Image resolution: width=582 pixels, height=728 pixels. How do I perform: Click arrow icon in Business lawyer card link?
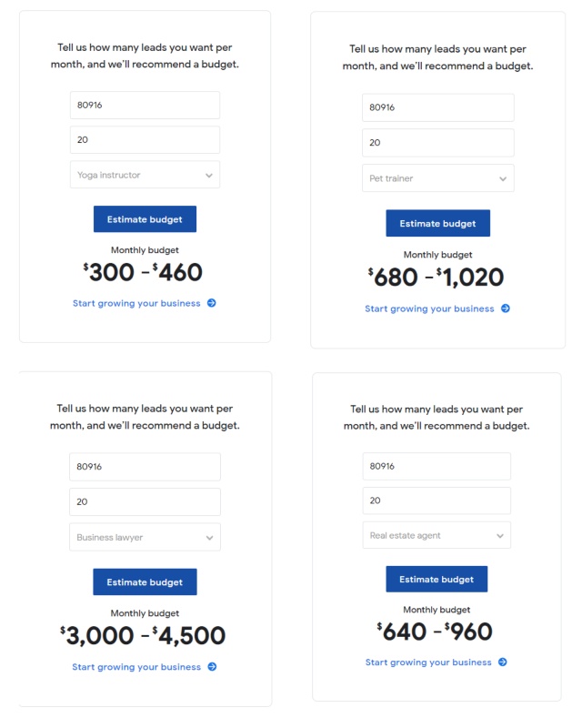(x=212, y=667)
